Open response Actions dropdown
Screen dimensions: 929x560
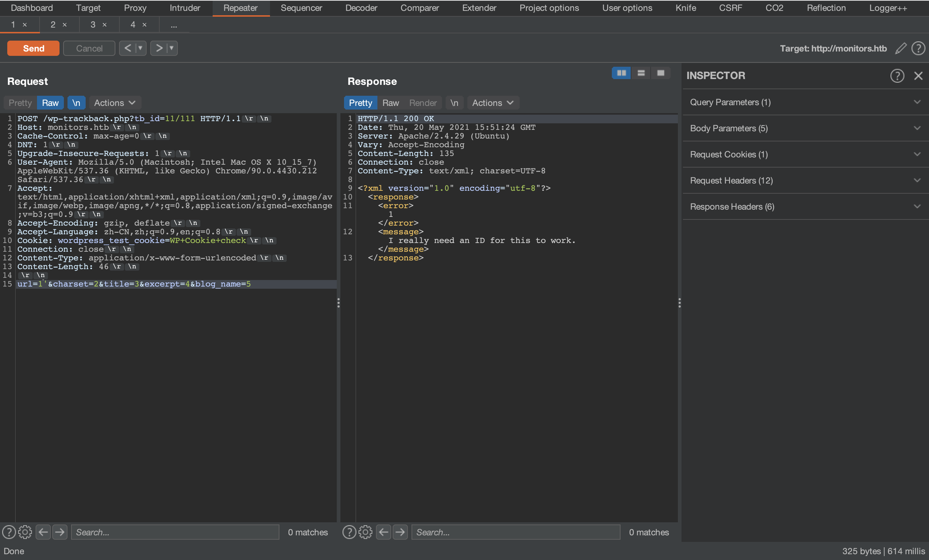pos(493,103)
